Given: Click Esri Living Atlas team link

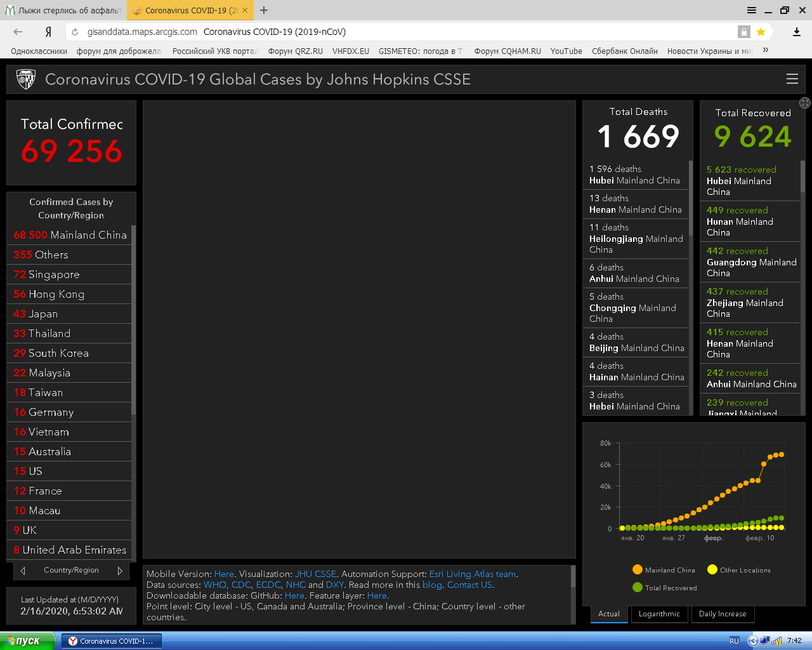Looking at the screenshot, I should click(473, 574).
